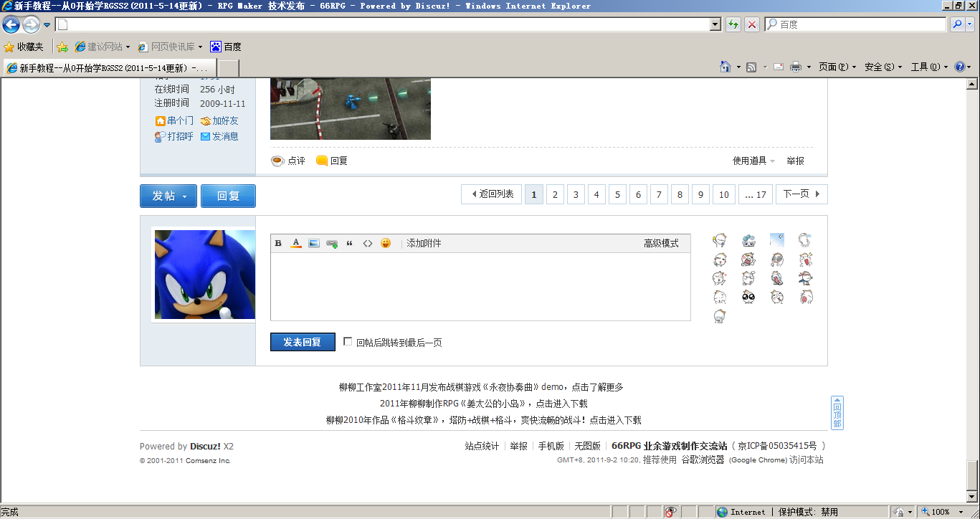Click the Bold formatting icon in reply editor

pos(278,244)
